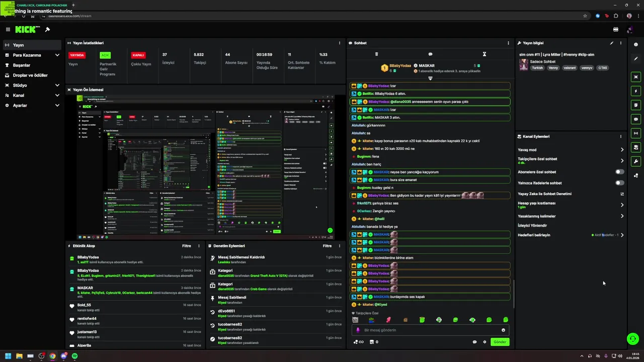The width and height of the screenshot is (644, 362).
Task: Open Hedefleri belirleyin arrow
Action: [622, 235]
